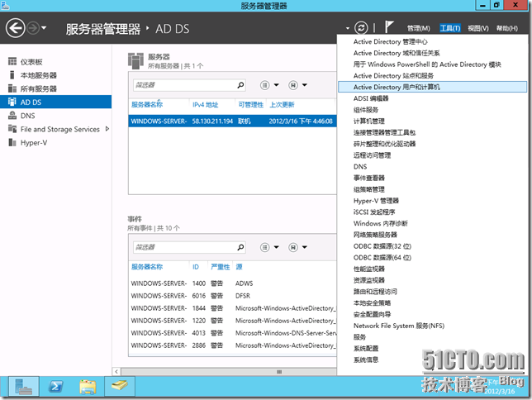Click the events filter input field
The width and height of the screenshot is (532, 400).
[185, 247]
